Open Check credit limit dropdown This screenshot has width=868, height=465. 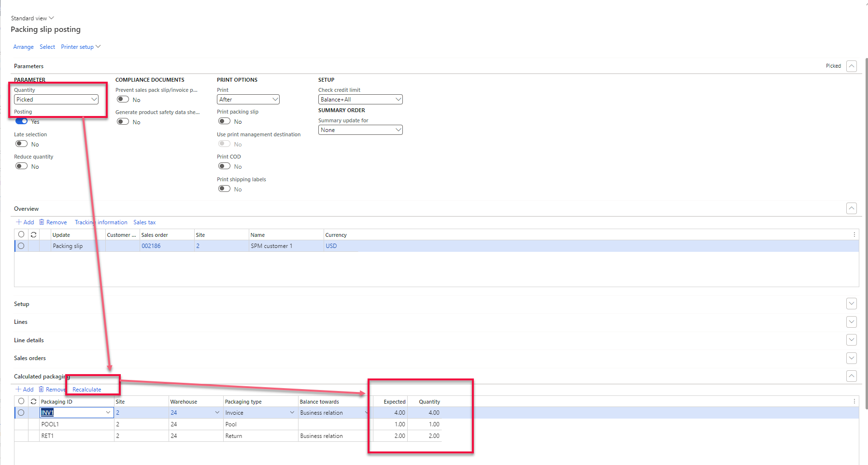click(360, 100)
